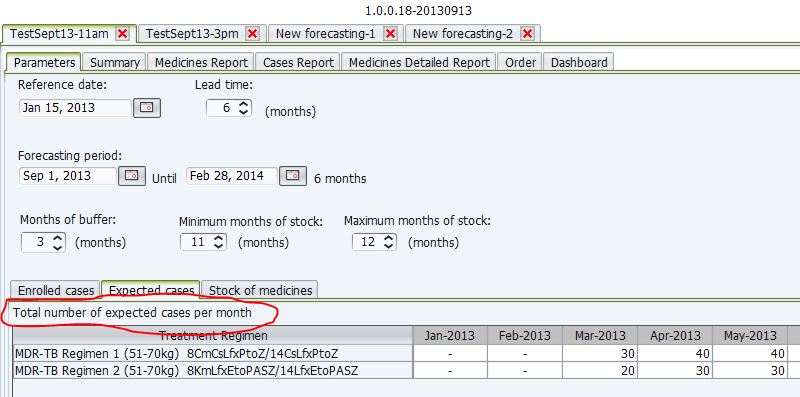Image resolution: width=800 pixels, height=397 pixels.
Task: Open calendar for forecasting end date
Action: click(292, 176)
